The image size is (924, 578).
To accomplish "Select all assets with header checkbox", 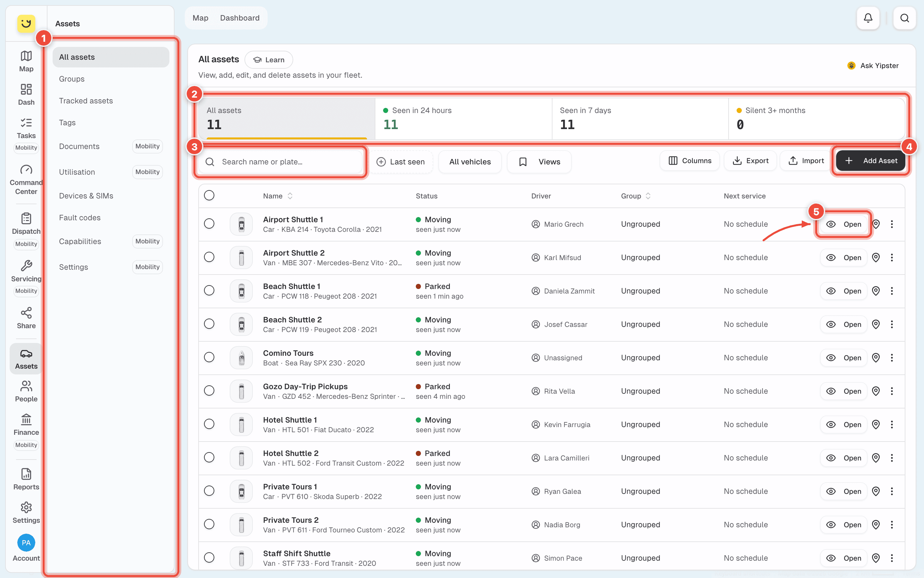I will 209,195.
